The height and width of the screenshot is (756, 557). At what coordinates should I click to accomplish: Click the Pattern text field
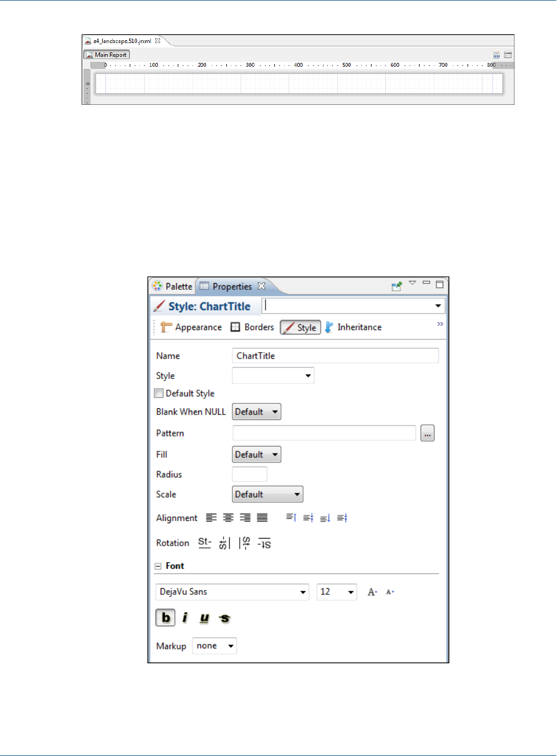pyautogui.click(x=324, y=433)
